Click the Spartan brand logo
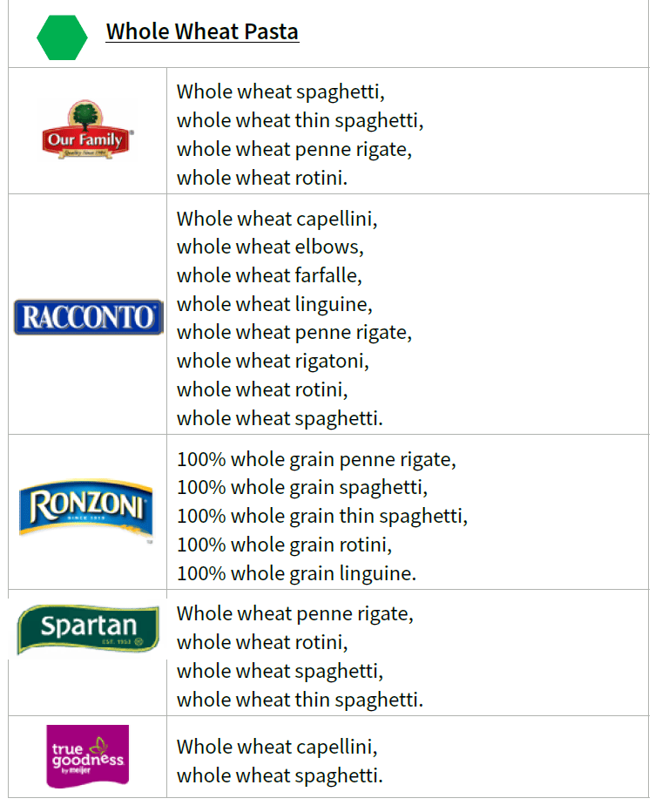The height and width of the screenshot is (812, 655). [88, 628]
